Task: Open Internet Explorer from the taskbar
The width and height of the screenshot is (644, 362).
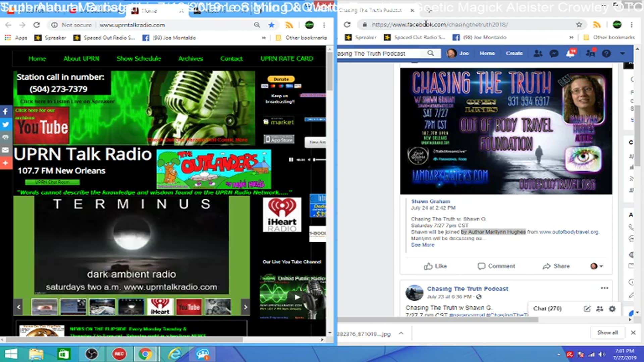Action: (x=175, y=354)
